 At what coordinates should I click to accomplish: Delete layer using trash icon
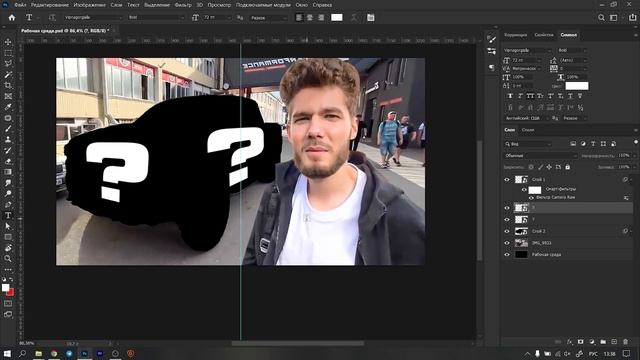[625, 342]
